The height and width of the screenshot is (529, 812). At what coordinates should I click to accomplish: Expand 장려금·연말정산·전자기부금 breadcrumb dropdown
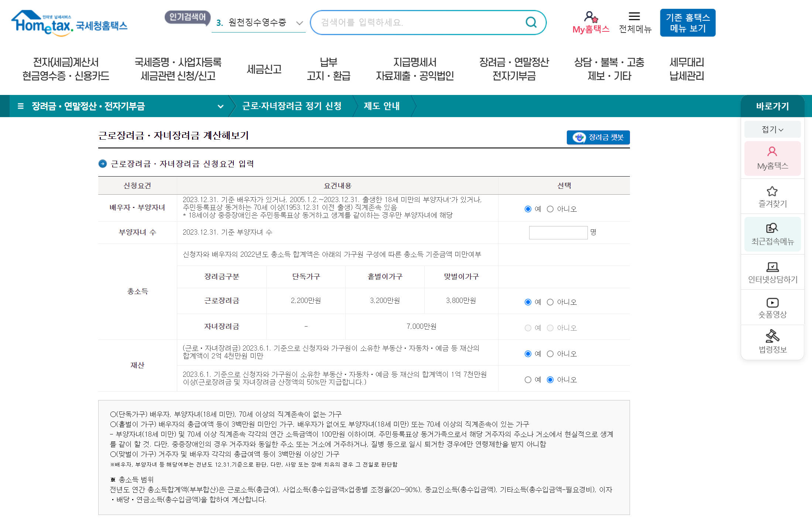[x=220, y=106]
